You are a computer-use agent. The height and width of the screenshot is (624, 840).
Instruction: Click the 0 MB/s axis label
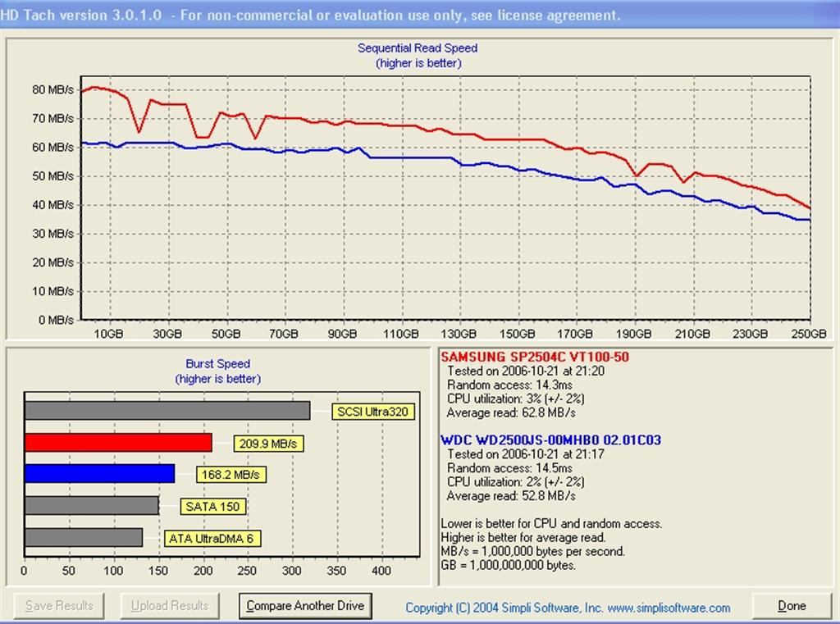(57, 320)
